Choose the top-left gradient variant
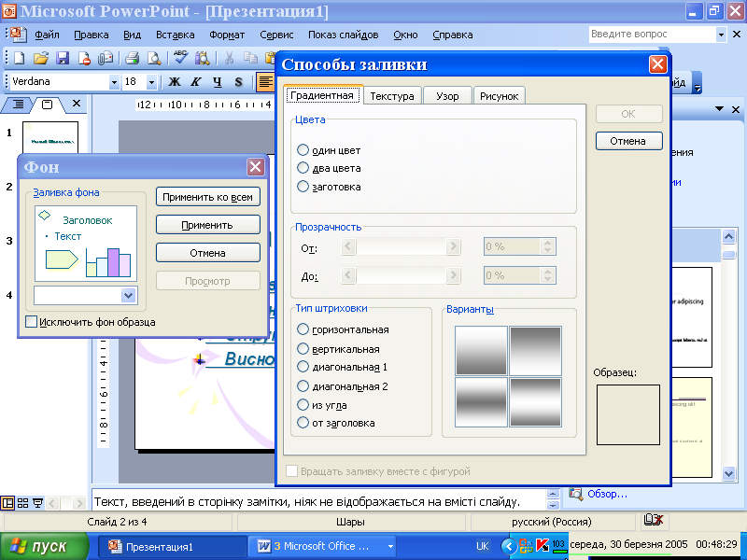The image size is (747, 560). tap(481, 351)
